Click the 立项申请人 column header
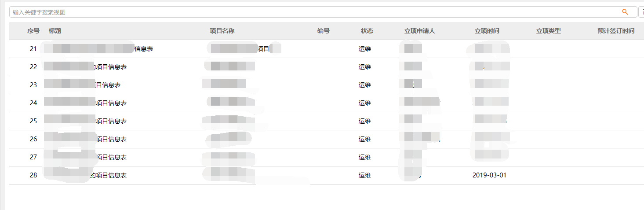 420,31
